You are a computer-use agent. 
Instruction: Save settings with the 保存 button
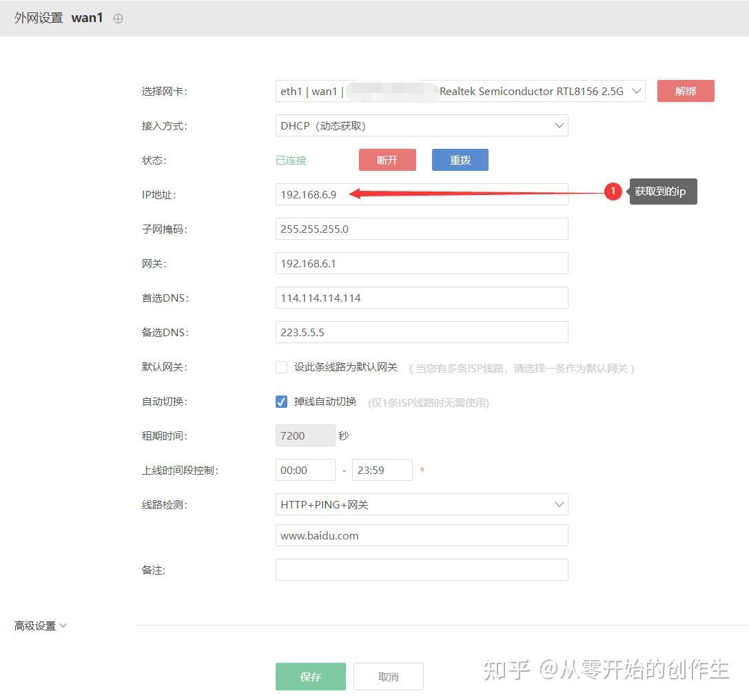tap(310, 676)
